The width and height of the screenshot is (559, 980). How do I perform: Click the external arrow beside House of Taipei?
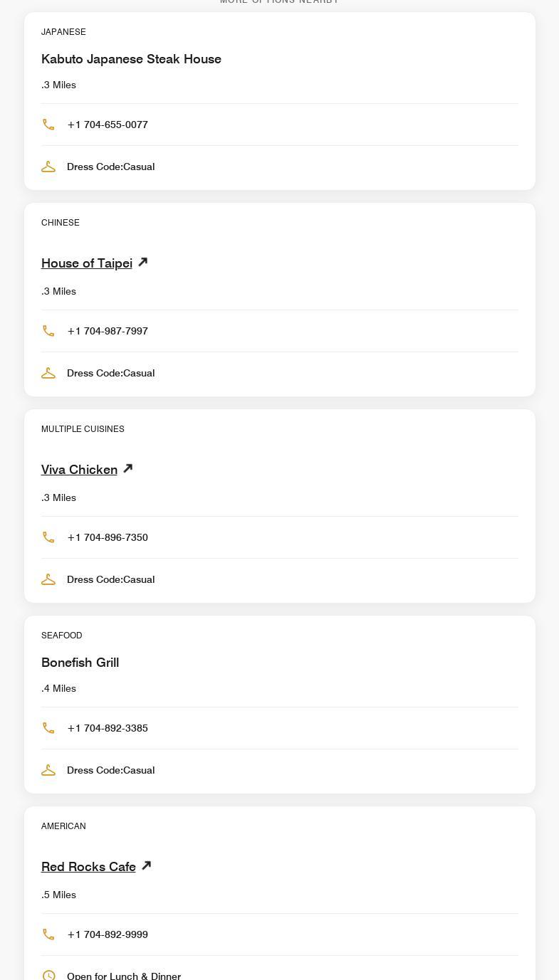[143, 262]
